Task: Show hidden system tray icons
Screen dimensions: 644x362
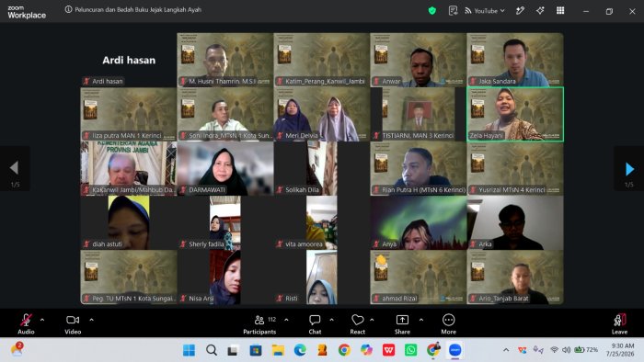Action: click(x=506, y=350)
